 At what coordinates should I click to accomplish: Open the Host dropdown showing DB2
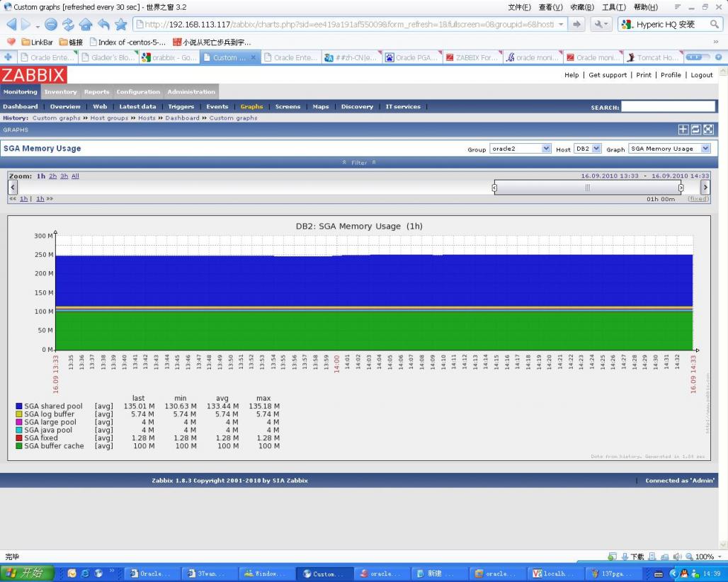[587, 149]
